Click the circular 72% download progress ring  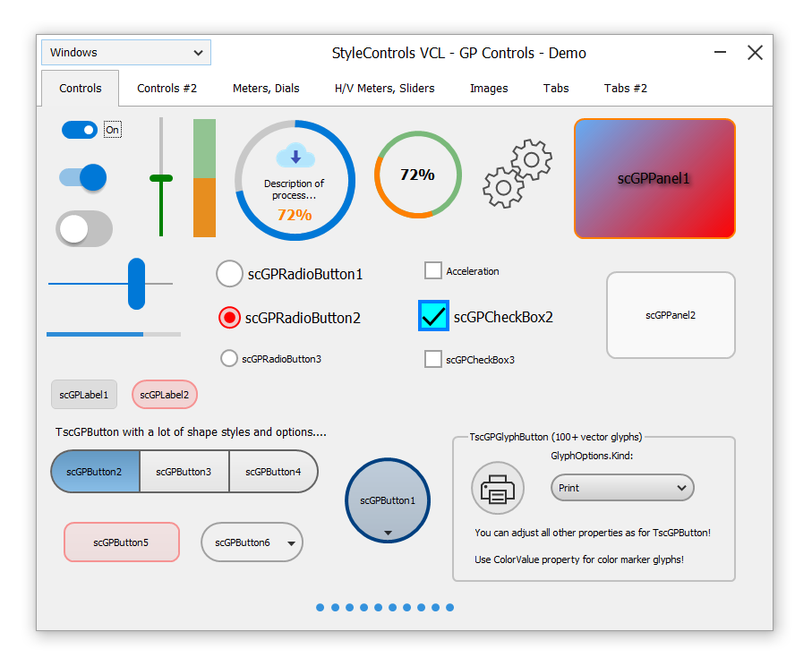pyautogui.click(x=295, y=180)
